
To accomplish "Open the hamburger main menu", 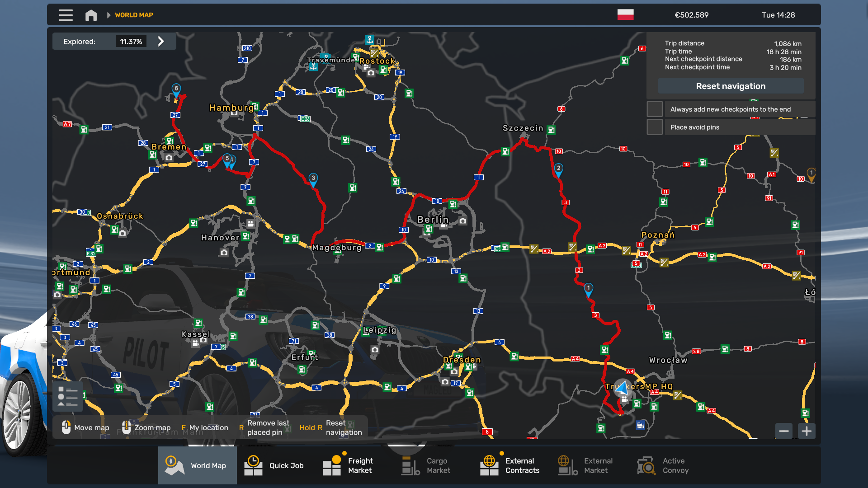I will point(66,15).
